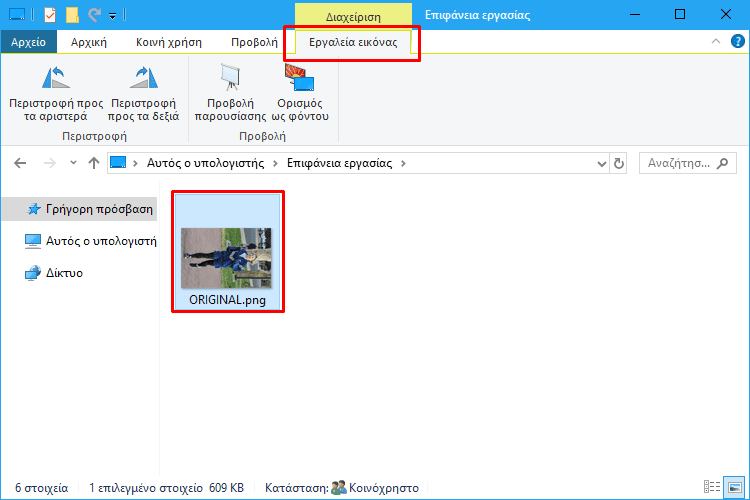Switch to the Προβολή ribbon tab

(254, 42)
